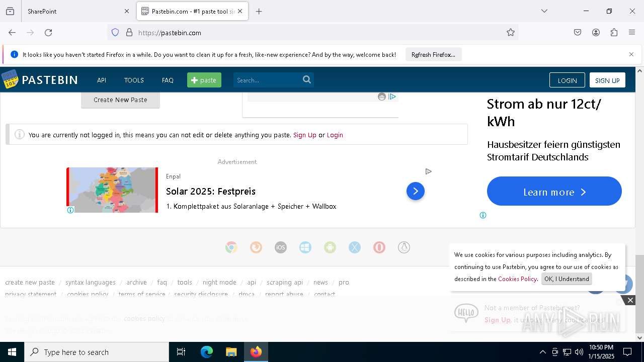Click the blue arrow on Solar 2025 ad
Screen dimensions: 644x362
(416, 191)
